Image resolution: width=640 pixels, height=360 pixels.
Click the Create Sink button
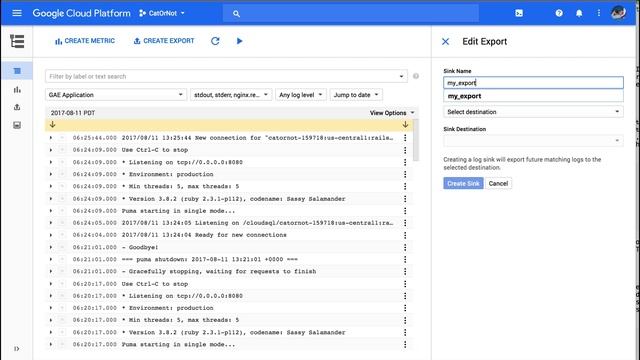click(x=463, y=183)
